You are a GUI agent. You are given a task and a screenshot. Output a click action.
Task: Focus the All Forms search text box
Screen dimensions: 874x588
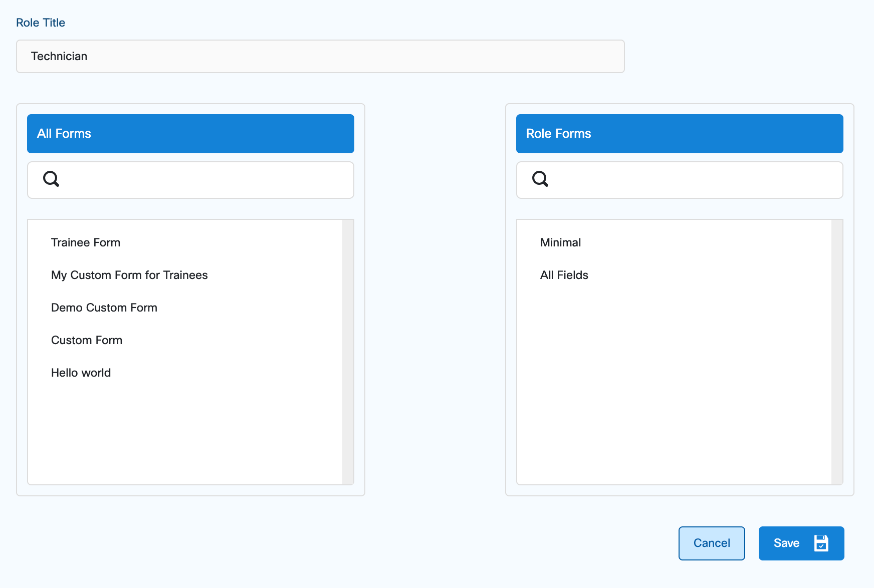point(200,180)
